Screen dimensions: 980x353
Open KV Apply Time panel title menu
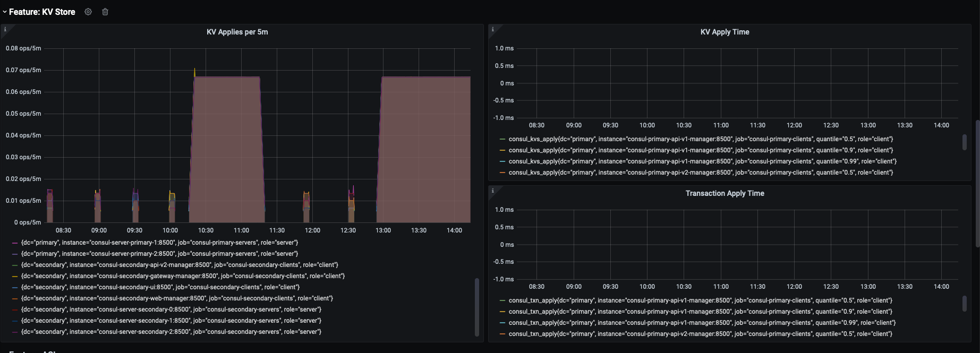click(x=725, y=32)
